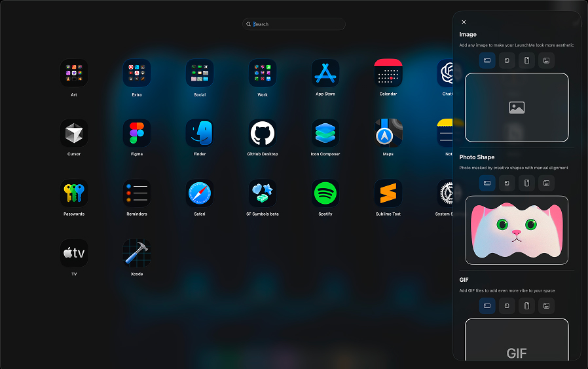The height and width of the screenshot is (369, 588).
Task: Open the Work folder
Action: (263, 73)
